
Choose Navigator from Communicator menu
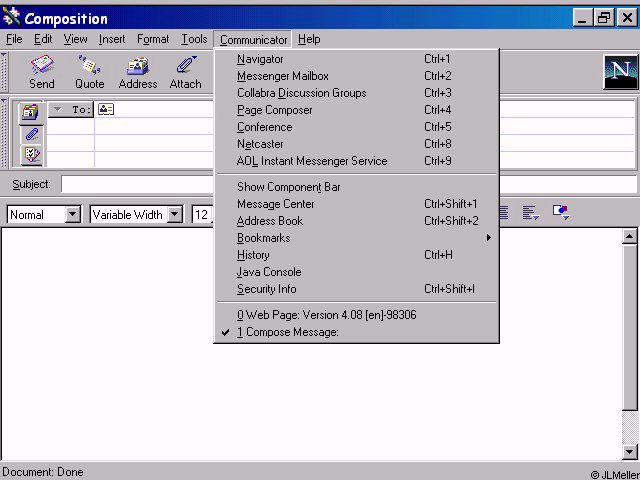point(356,59)
